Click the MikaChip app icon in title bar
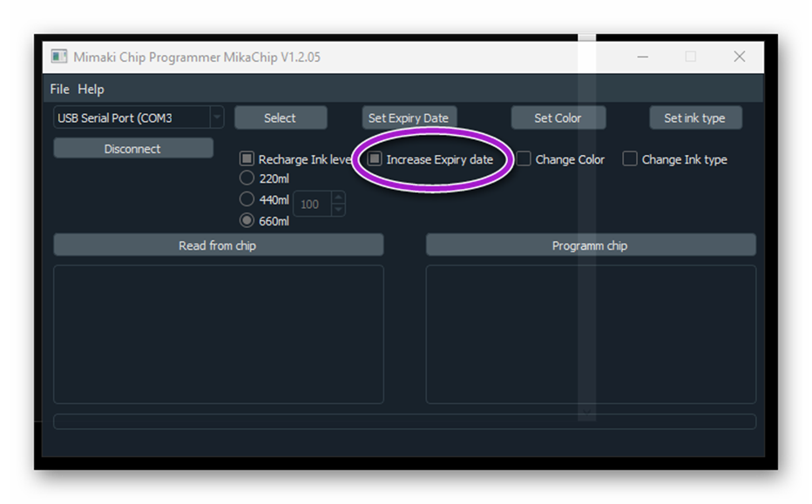The width and height of the screenshot is (812, 504). click(x=59, y=57)
